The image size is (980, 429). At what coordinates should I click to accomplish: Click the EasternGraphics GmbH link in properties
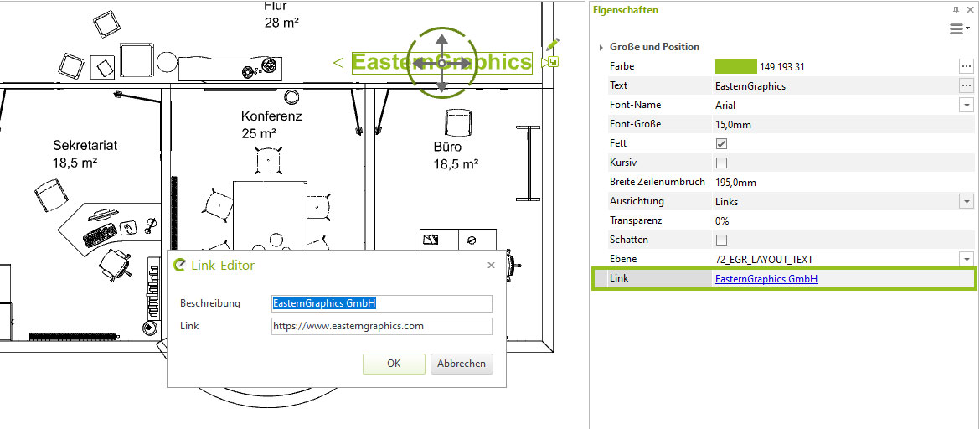(766, 280)
